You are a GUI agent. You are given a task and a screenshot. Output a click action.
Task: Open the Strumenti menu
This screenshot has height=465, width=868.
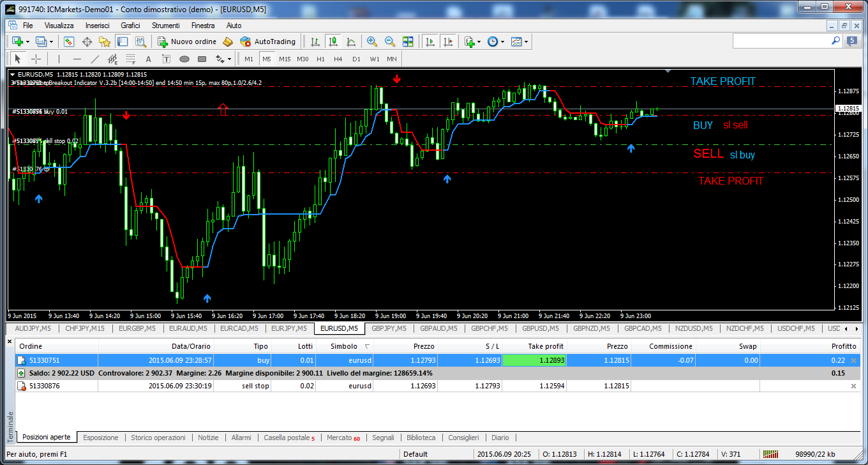[x=165, y=26]
